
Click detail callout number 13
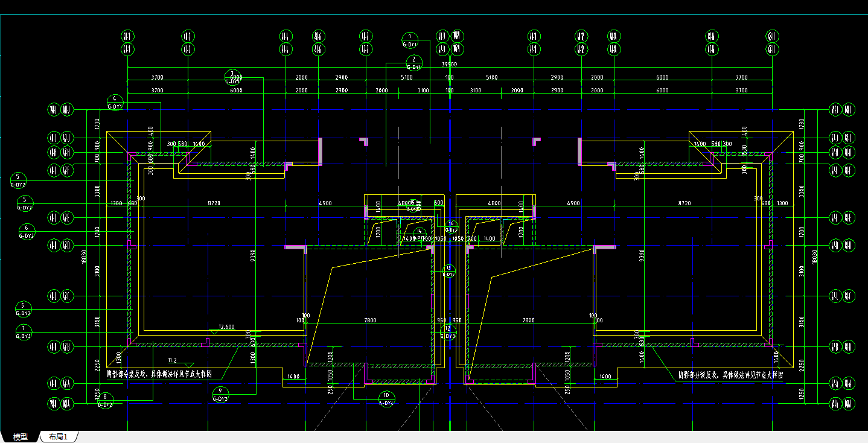coord(448,270)
